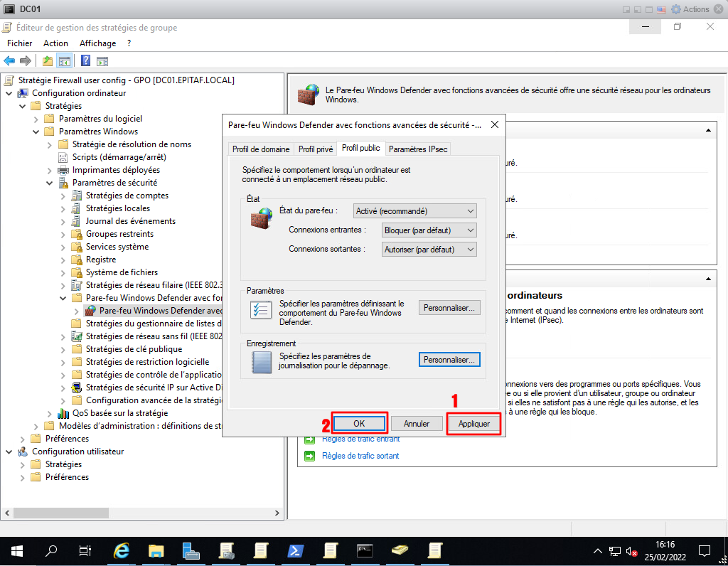Viewport: 728px width, 566px height.
Task: Click Personnaliser in the Enregistrement section
Action: pyautogui.click(x=449, y=360)
